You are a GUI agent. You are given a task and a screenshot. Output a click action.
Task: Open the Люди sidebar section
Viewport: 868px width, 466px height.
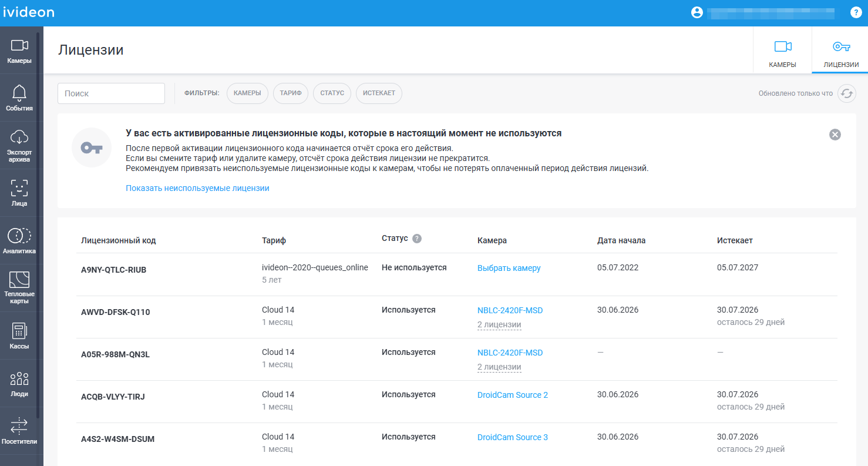(19, 384)
